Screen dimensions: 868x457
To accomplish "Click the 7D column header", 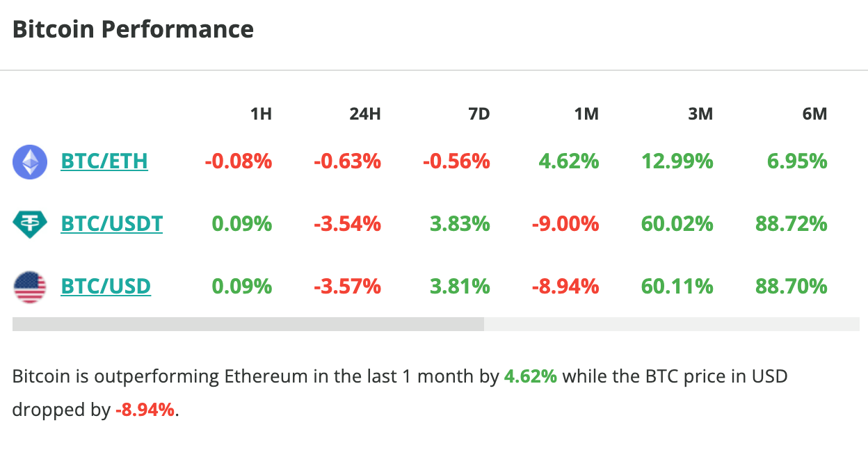I will click(x=479, y=114).
